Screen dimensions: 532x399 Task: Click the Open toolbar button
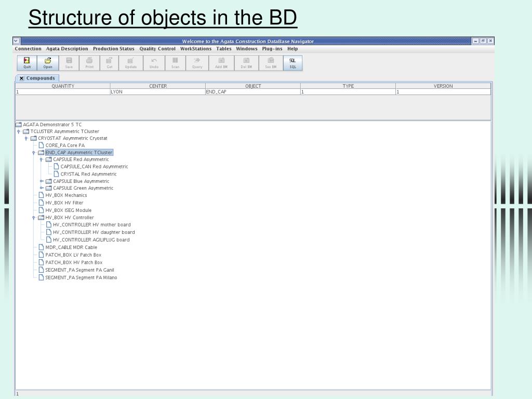[x=48, y=63]
